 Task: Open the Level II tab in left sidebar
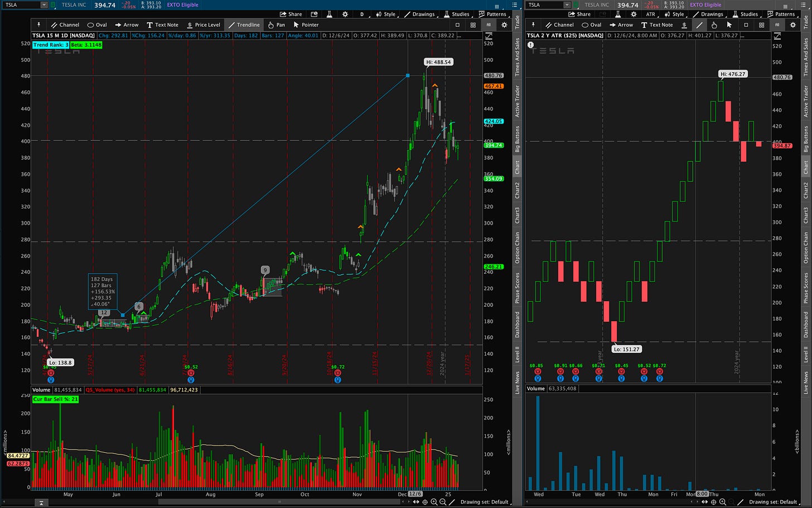coord(517,354)
